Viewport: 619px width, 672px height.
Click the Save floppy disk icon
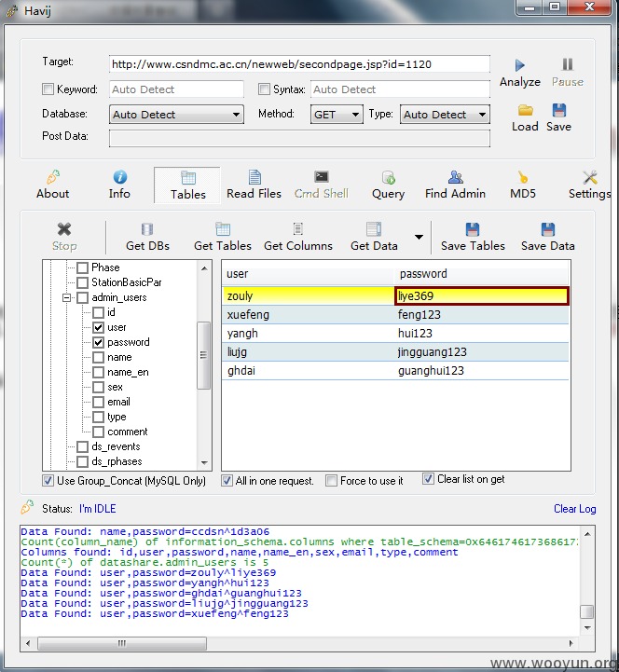(559, 111)
